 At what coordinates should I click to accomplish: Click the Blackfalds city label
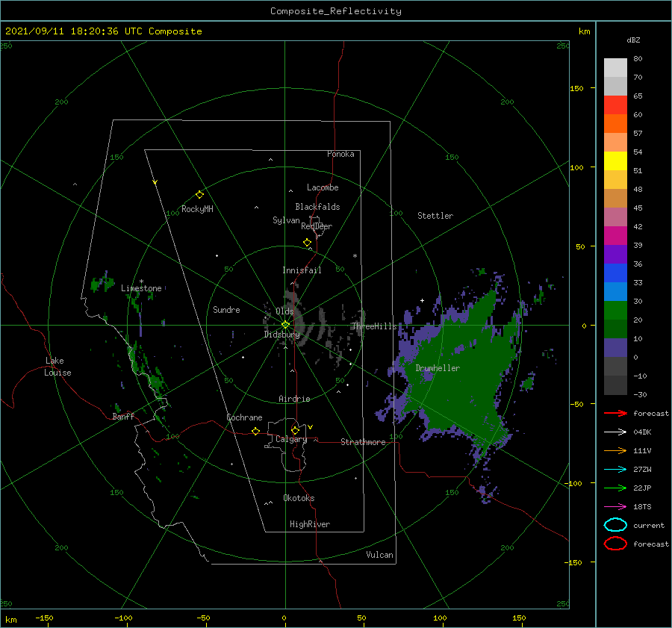click(x=317, y=207)
